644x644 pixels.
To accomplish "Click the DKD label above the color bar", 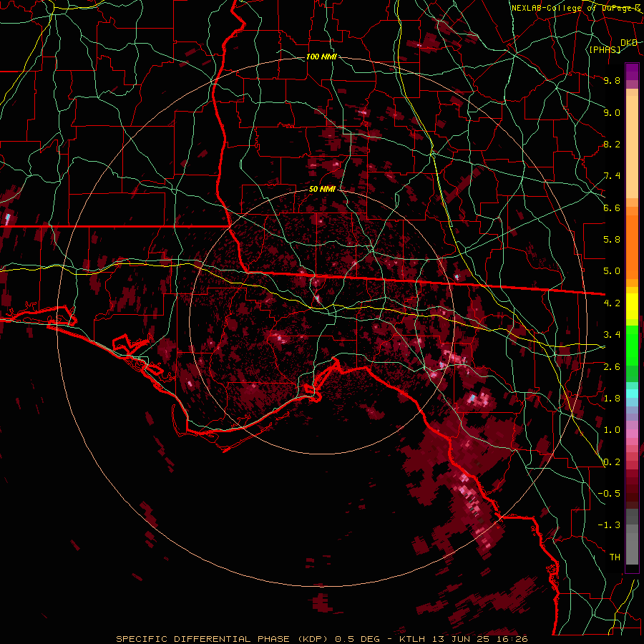I will [629, 43].
